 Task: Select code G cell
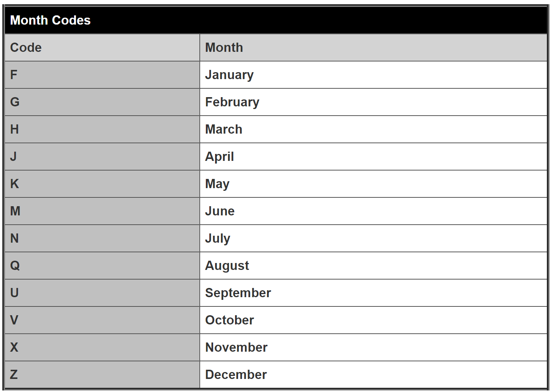(15, 102)
